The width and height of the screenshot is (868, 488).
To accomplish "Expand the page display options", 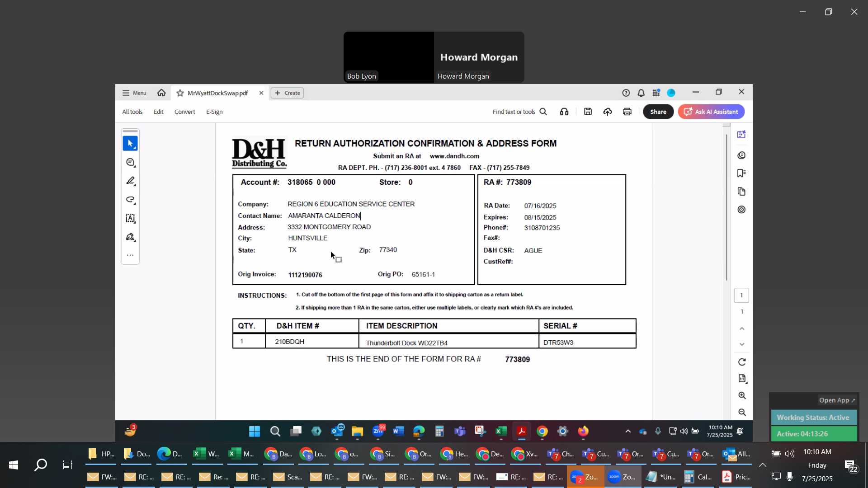I will pos(742,379).
